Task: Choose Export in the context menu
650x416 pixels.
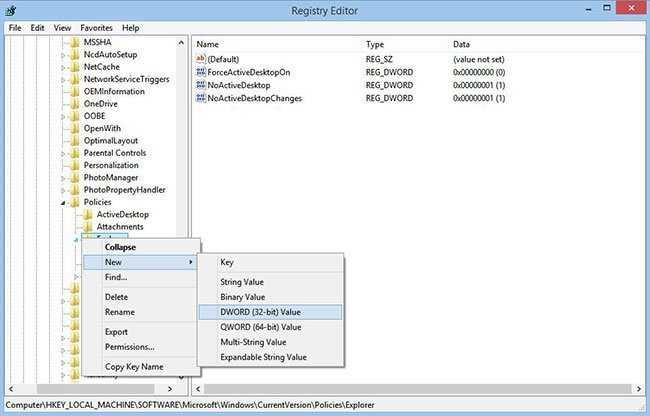Action: [x=140, y=332]
